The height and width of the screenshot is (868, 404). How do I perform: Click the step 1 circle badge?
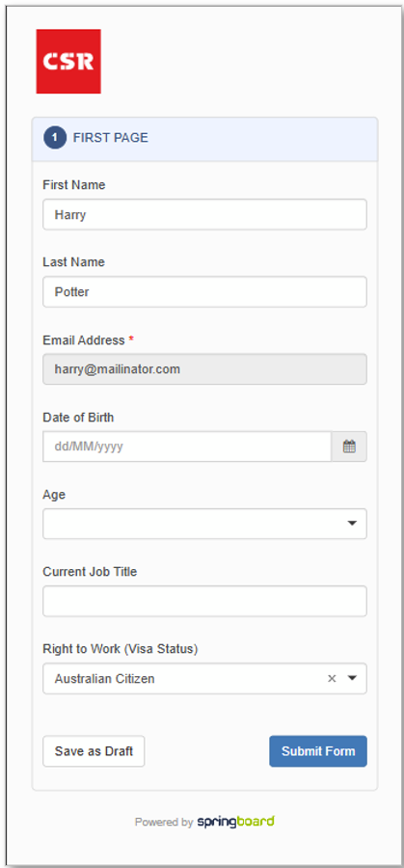[55, 138]
